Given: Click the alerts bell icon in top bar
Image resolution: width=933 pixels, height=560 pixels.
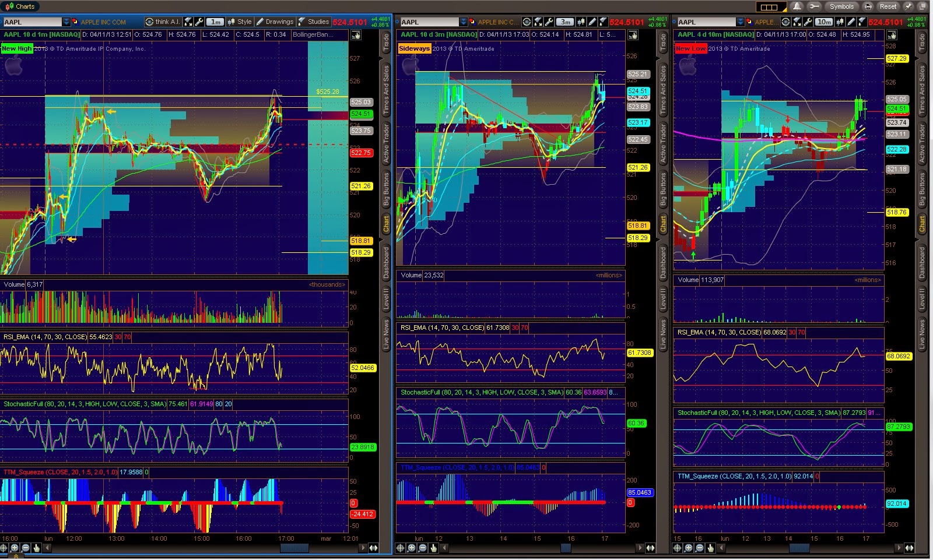Looking at the screenshot, I should click(x=797, y=6).
